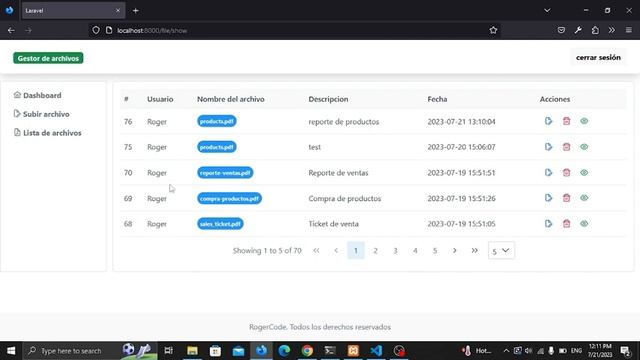The height and width of the screenshot is (360, 640).
Task: Go to page 5 in pagination
Action: (435, 251)
